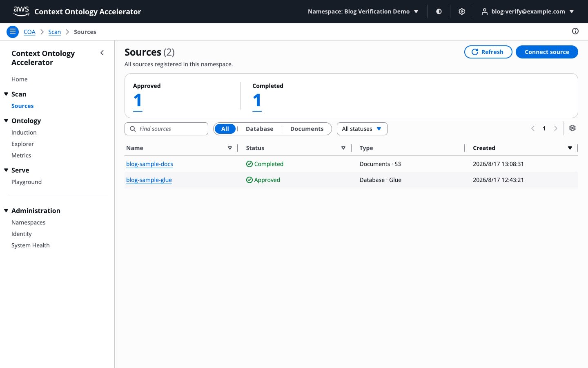The width and height of the screenshot is (588, 368).
Task: Click the Completed status of blog-sample-docs
Action: point(265,164)
